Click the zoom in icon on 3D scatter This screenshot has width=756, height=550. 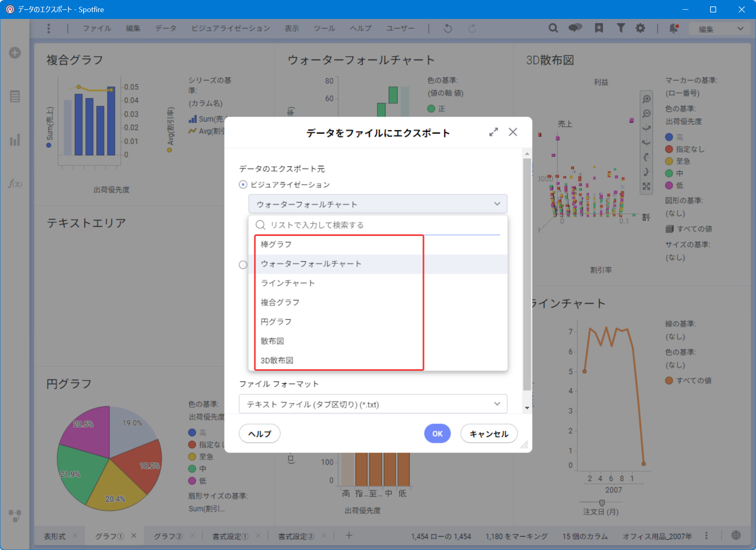point(647,99)
